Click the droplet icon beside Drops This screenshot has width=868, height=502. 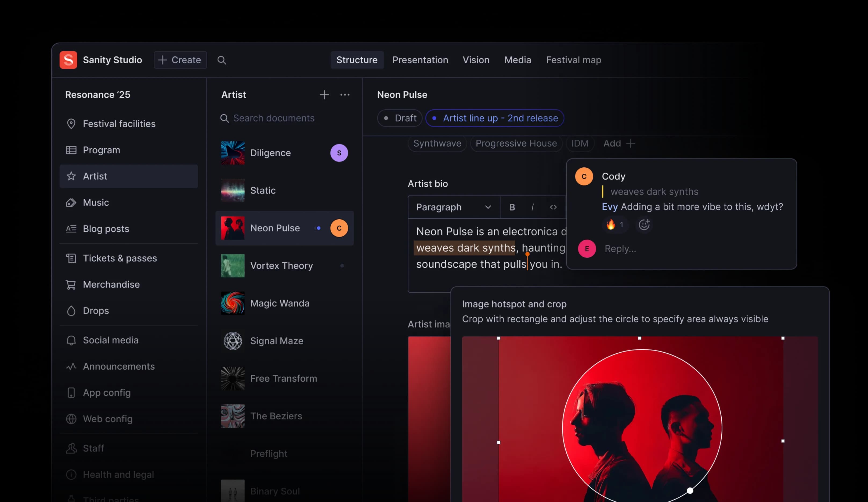[x=71, y=311]
